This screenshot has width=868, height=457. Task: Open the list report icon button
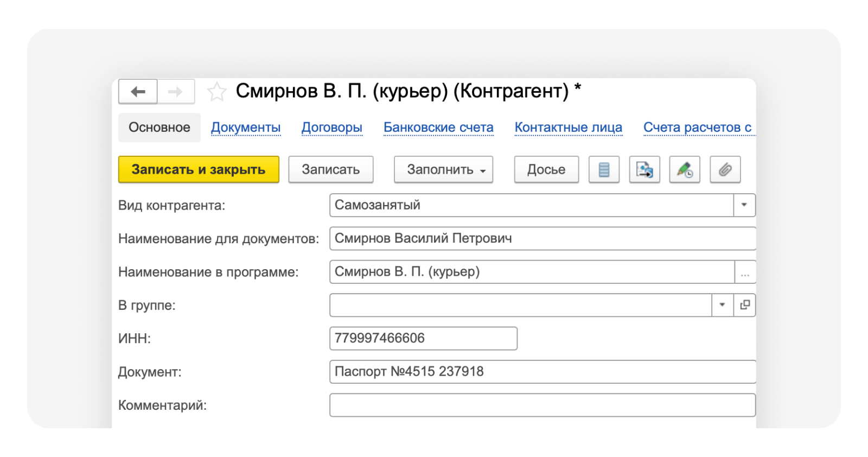pyautogui.click(x=604, y=170)
